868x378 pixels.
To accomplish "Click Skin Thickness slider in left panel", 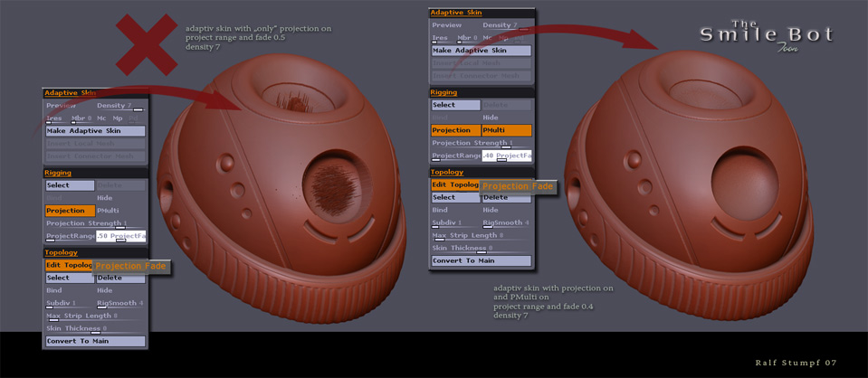I will [x=95, y=329].
